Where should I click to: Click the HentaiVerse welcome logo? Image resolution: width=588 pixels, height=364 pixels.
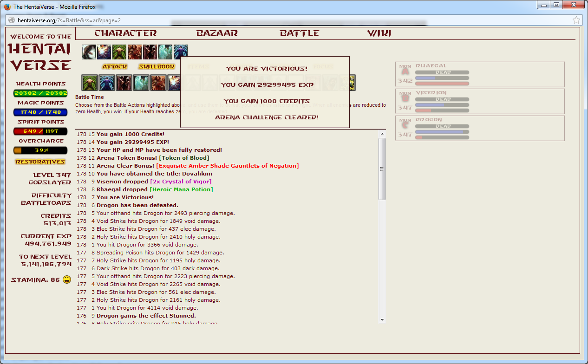[40, 52]
